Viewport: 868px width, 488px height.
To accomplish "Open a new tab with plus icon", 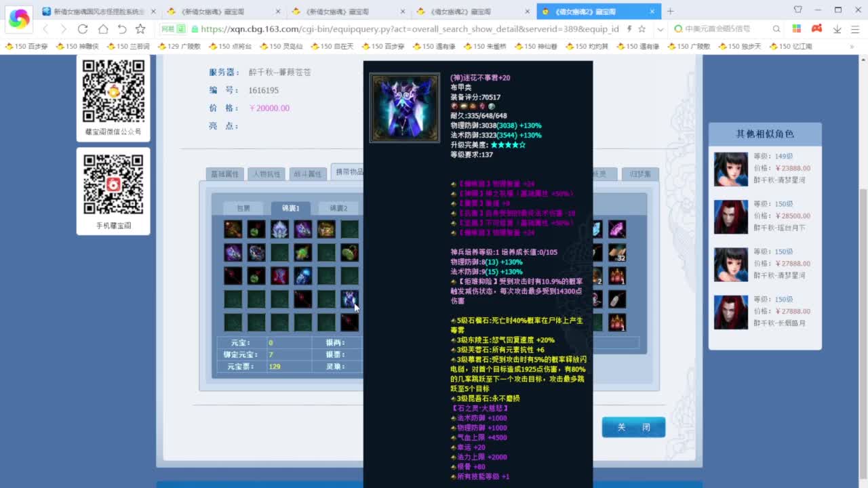I will click(670, 11).
